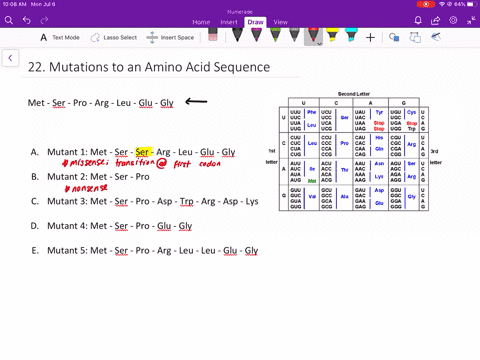Click the codon table image

(x=354, y=152)
